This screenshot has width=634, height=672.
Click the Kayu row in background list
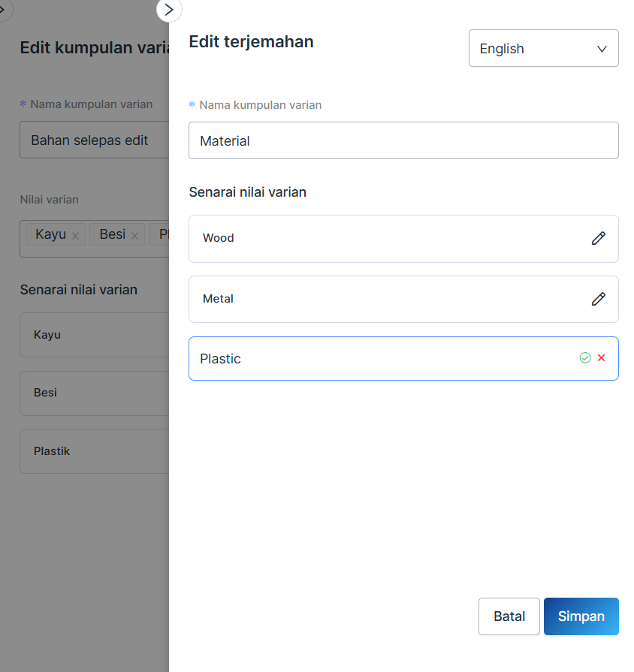pyautogui.click(x=94, y=335)
